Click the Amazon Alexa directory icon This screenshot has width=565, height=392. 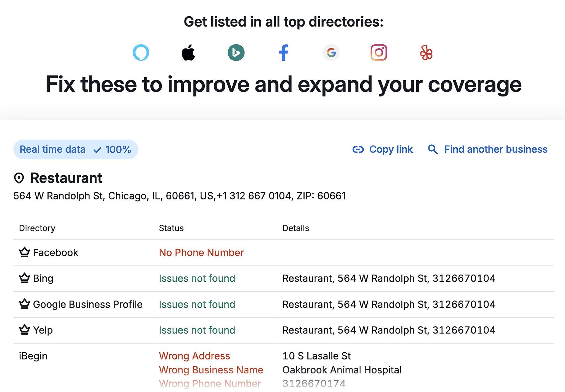pos(141,53)
